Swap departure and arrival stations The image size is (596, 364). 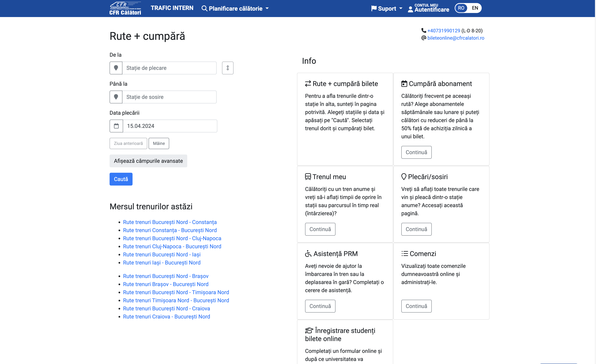[x=228, y=68]
